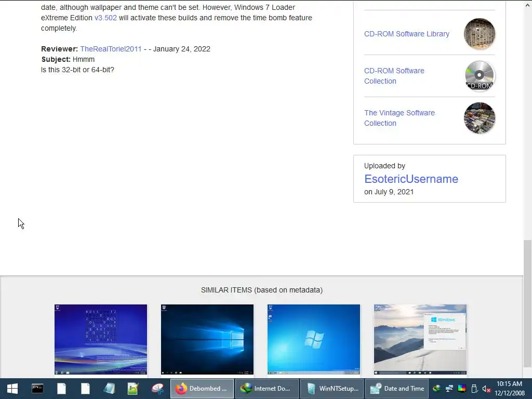Click the CD-ROM Software Library round thumbnail
The height and width of the screenshot is (399, 532).
[479, 34]
